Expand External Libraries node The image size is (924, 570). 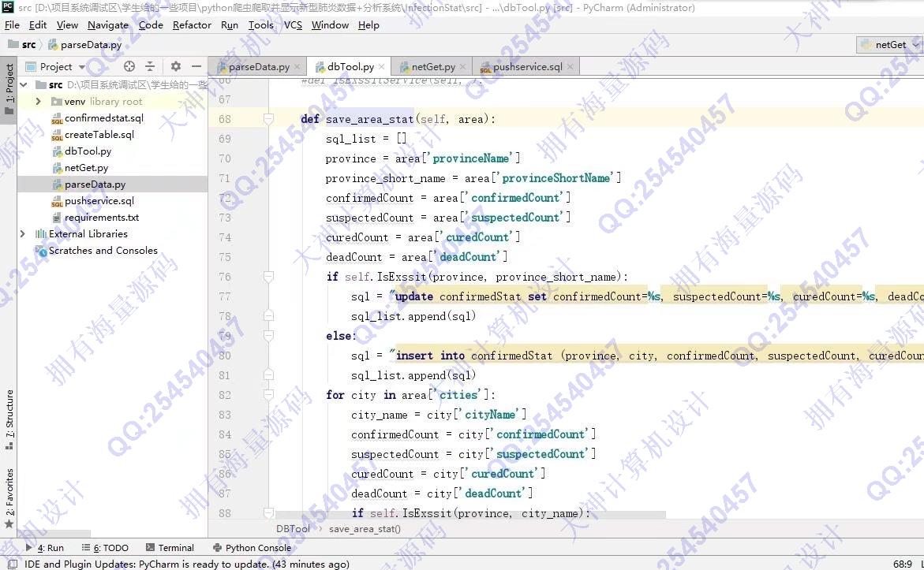click(x=22, y=234)
